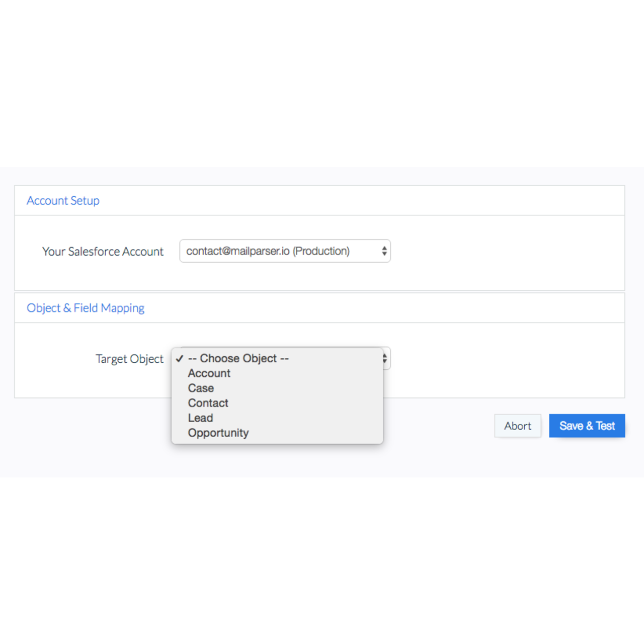Select the Lead option
Image resolution: width=644 pixels, height=644 pixels.
coord(200,418)
